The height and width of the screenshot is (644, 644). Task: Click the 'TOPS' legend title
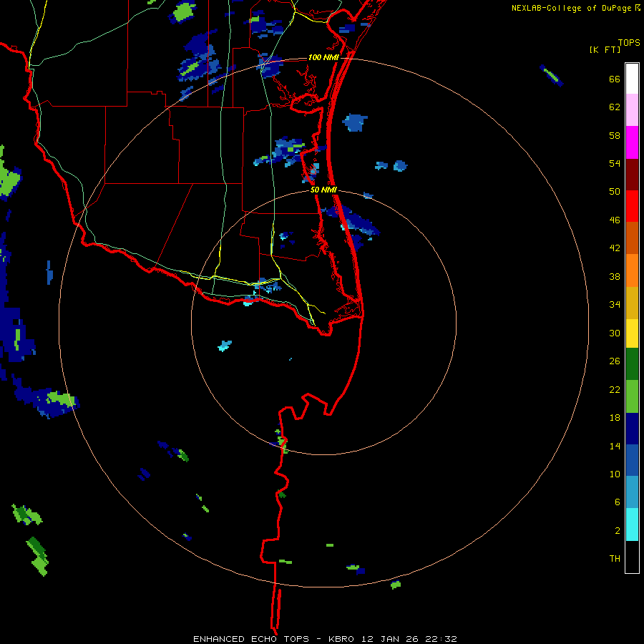629,43
